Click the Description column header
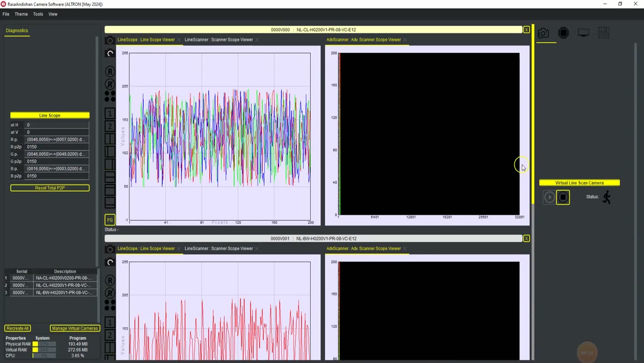The image size is (644, 363). [65, 271]
